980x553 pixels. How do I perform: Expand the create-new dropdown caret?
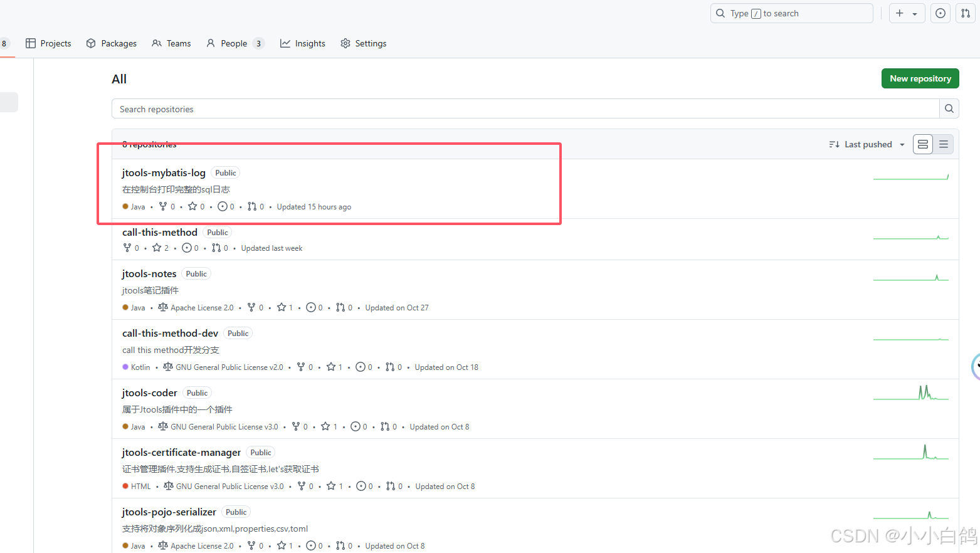(x=915, y=14)
